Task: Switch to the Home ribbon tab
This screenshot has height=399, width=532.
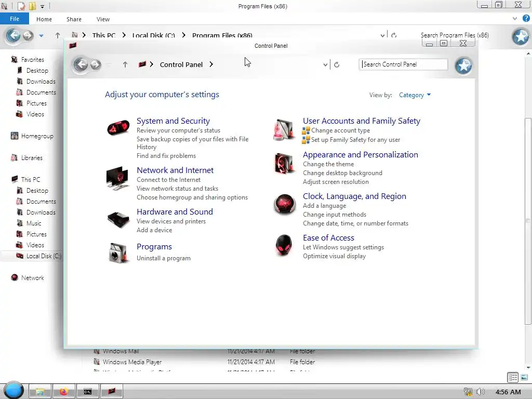Action: [x=44, y=19]
